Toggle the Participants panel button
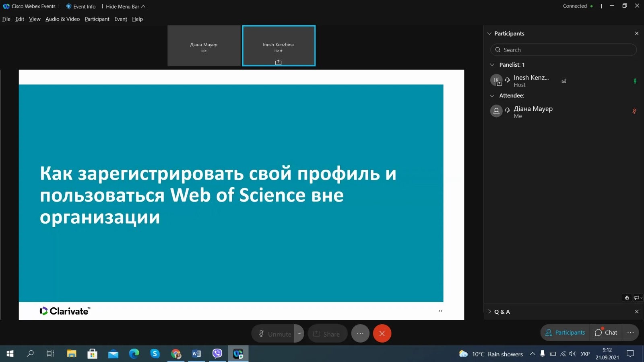 (x=565, y=333)
